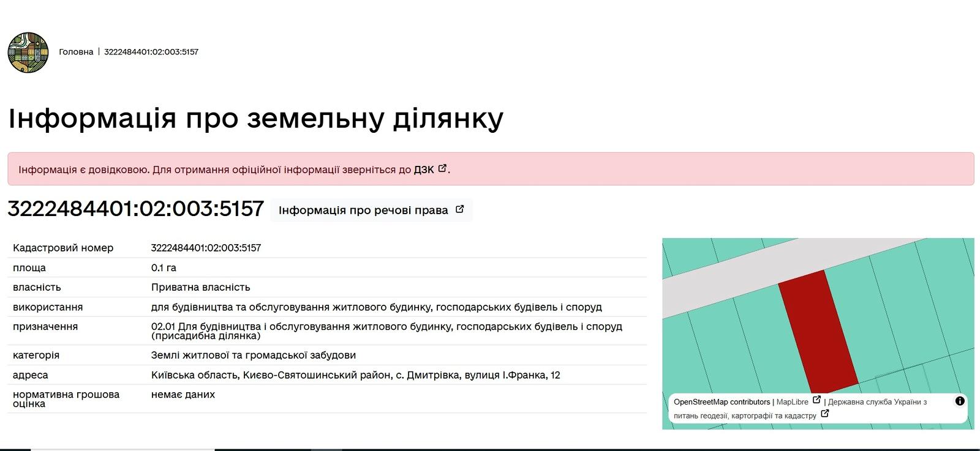
Task: Click the external-link icon after MapLibre
Action: [816, 400]
